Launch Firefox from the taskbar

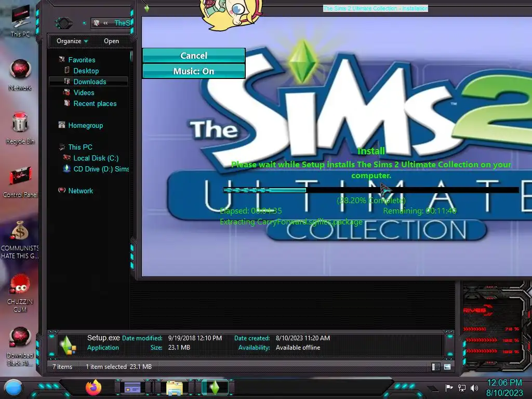coord(94,388)
